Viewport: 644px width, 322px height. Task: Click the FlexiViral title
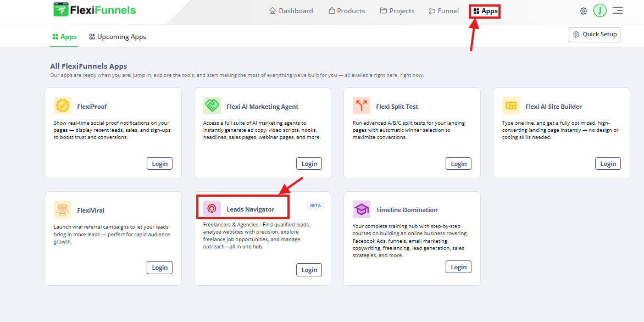tap(91, 210)
